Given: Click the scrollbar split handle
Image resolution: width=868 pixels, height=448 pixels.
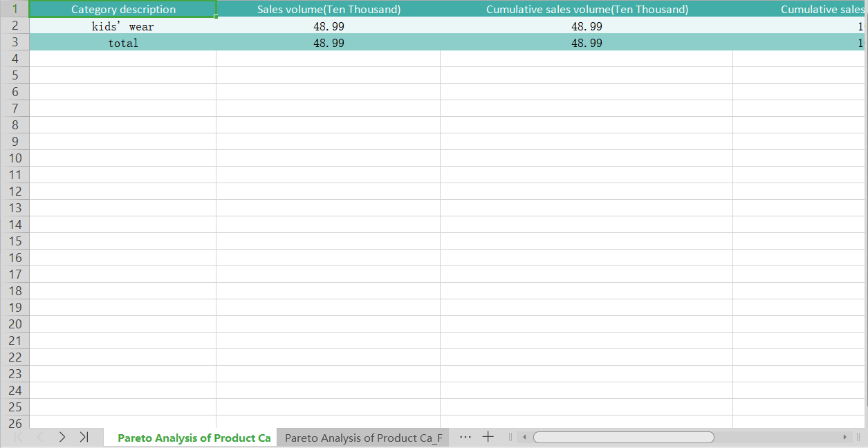Looking at the screenshot, I should [510, 437].
